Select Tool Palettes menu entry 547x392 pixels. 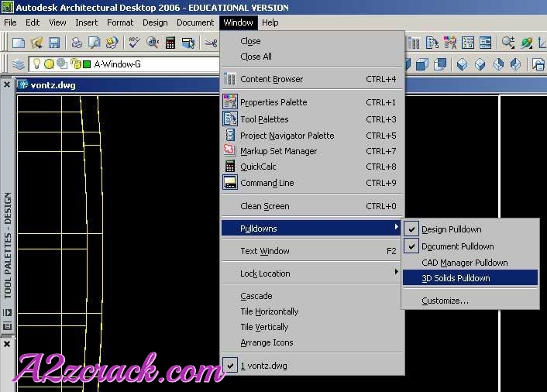(x=312, y=119)
